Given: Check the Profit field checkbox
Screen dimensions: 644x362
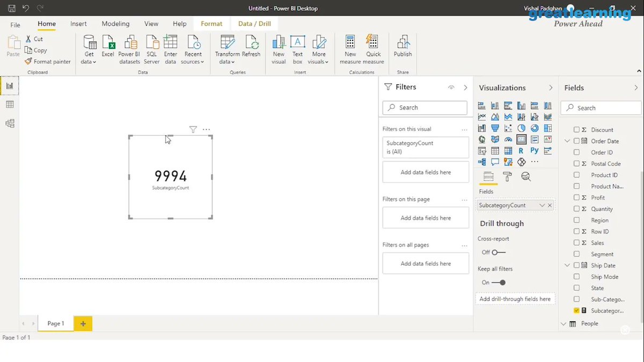Looking at the screenshot, I should [576, 197].
